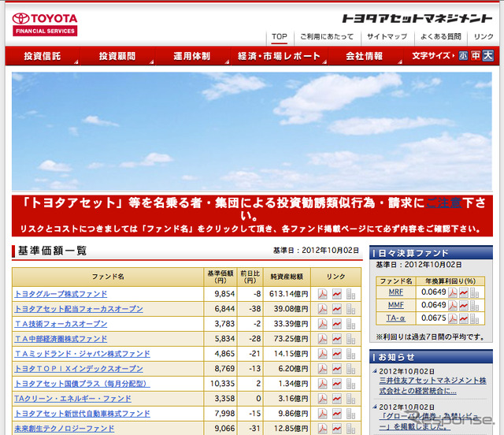Open TAクリーン・エネルギー・ファンド fund link
Viewport: 504px width, 435px height.
point(72,399)
